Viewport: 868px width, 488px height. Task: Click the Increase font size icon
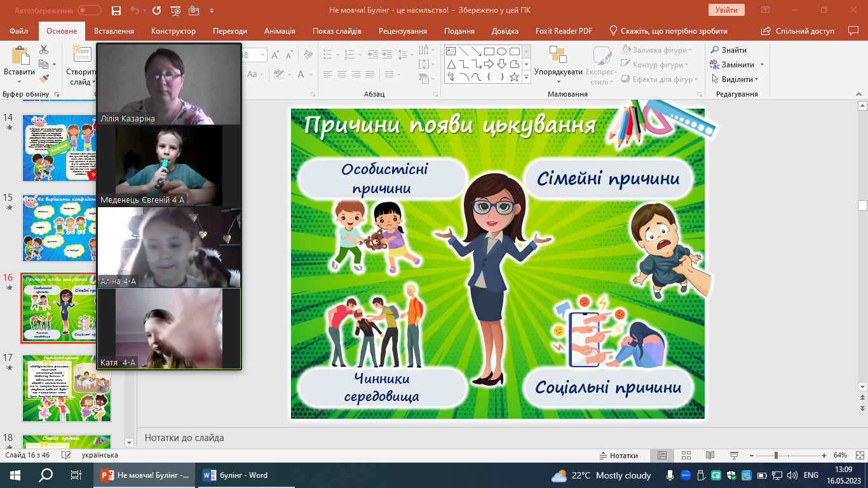tap(277, 55)
